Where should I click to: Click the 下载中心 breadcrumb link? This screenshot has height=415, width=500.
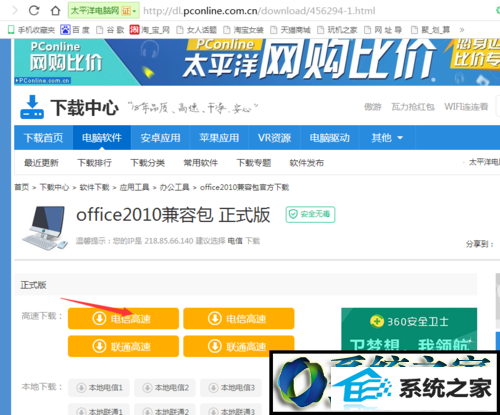coord(54,187)
